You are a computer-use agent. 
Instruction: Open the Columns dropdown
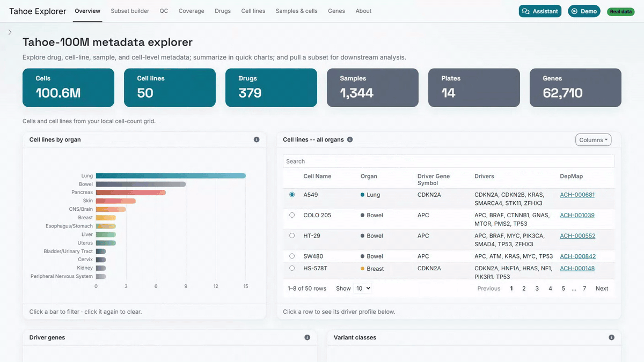coord(593,140)
